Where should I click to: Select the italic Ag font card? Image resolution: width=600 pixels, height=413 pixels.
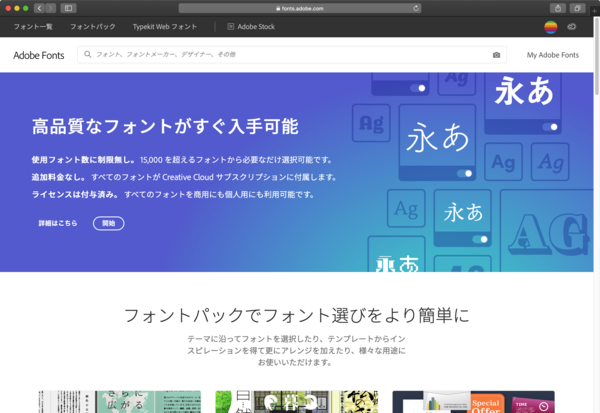coord(550,162)
